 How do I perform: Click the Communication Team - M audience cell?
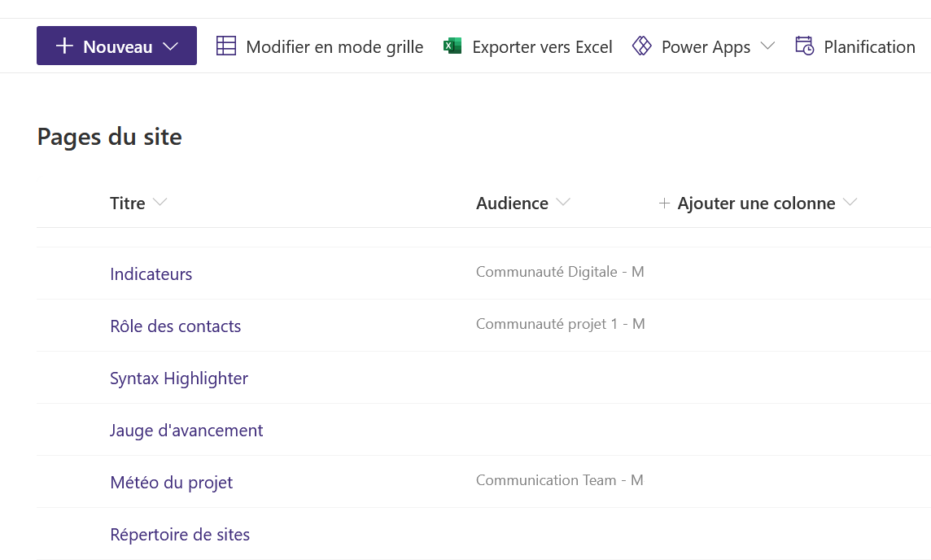559,480
